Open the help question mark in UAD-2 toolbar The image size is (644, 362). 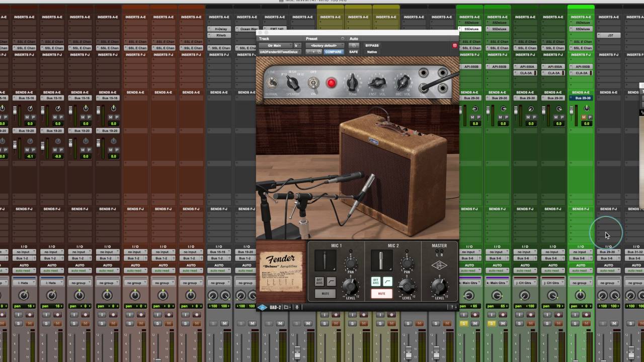(453, 307)
